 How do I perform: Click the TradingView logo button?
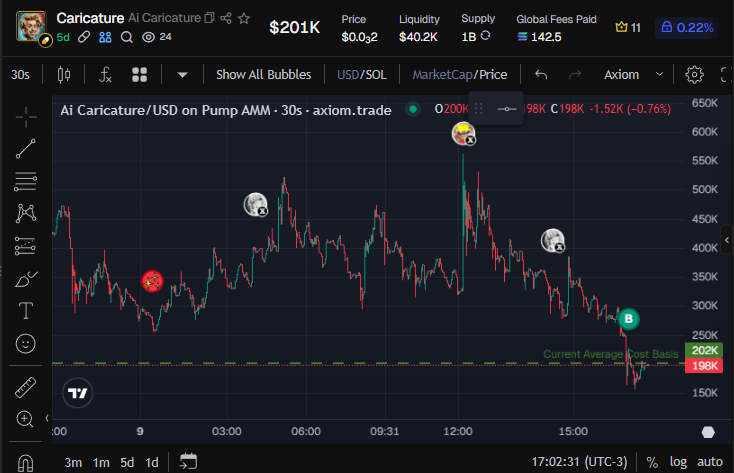pyautogui.click(x=78, y=393)
